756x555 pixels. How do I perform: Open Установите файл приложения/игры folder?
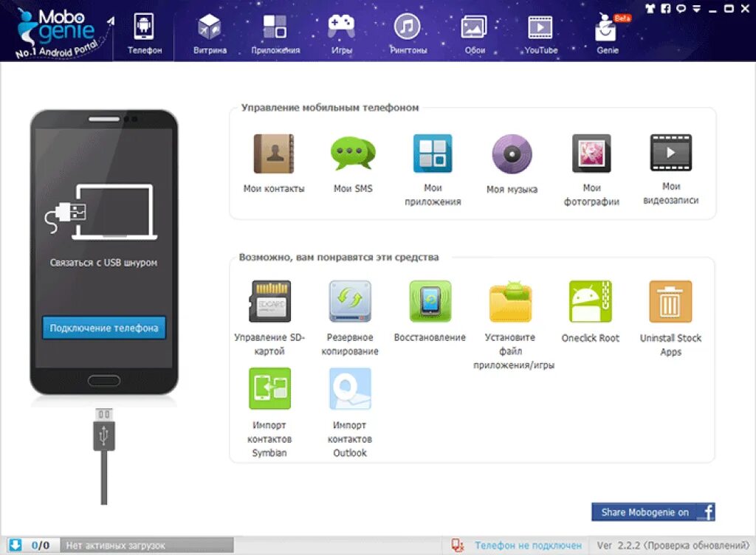point(510,301)
